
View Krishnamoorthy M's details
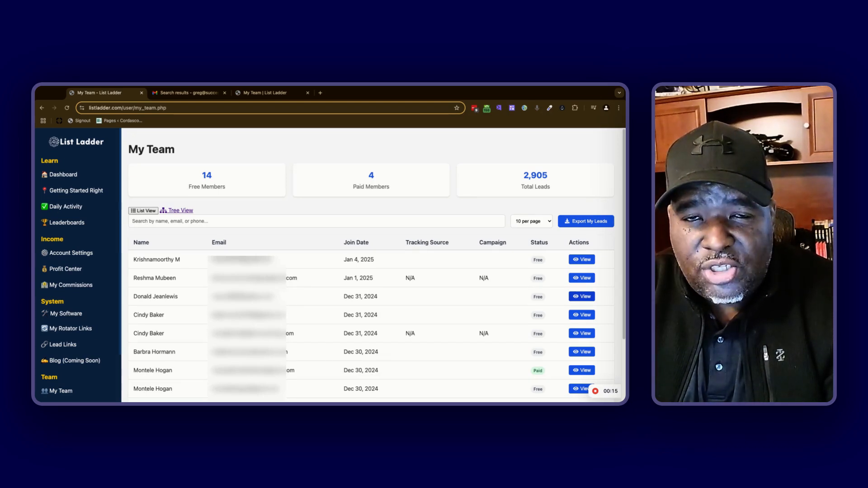point(582,259)
